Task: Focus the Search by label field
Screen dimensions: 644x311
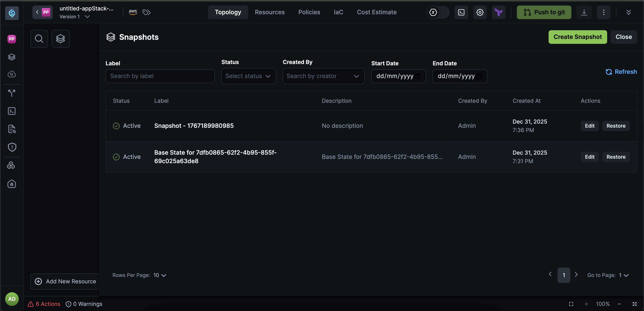Action: pyautogui.click(x=160, y=76)
